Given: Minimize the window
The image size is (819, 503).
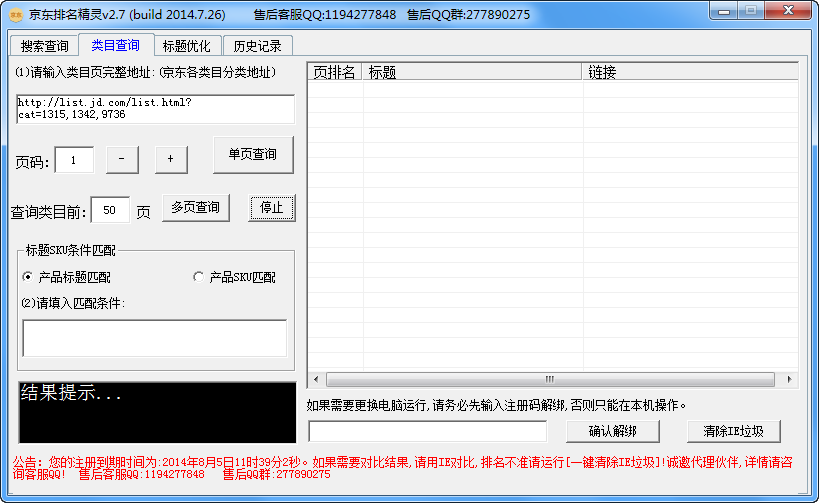Looking at the screenshot, I should click(x=724, y=11).
